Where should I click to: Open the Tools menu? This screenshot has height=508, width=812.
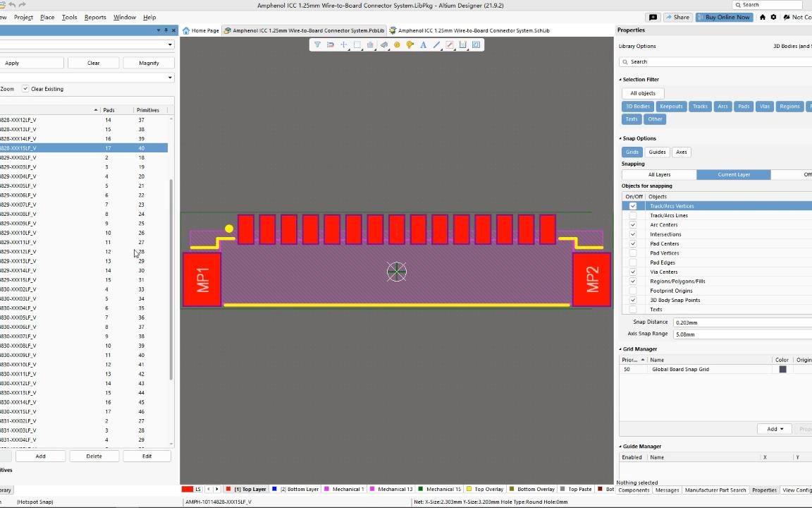coord(69,17)
